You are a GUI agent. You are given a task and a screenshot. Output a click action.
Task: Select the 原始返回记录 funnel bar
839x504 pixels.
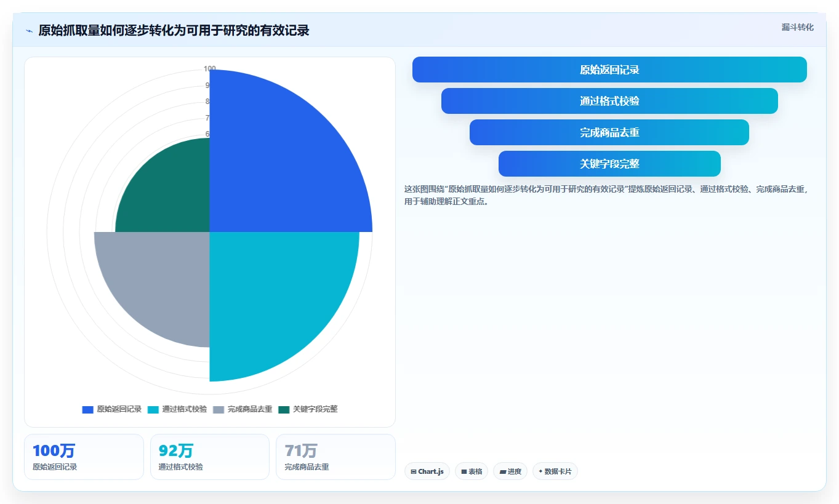(x=609, y=70)
